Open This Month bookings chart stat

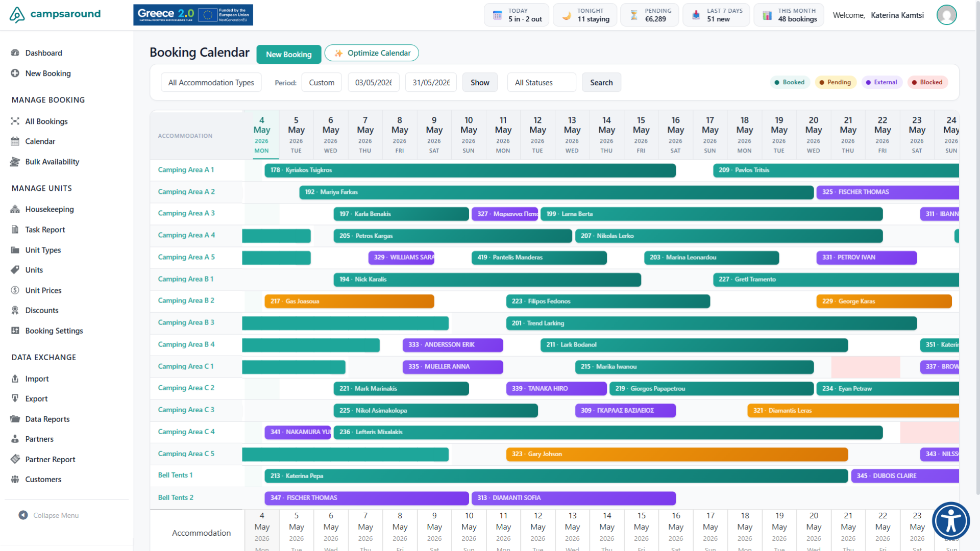pyautogui.click(x=789, y=15)
